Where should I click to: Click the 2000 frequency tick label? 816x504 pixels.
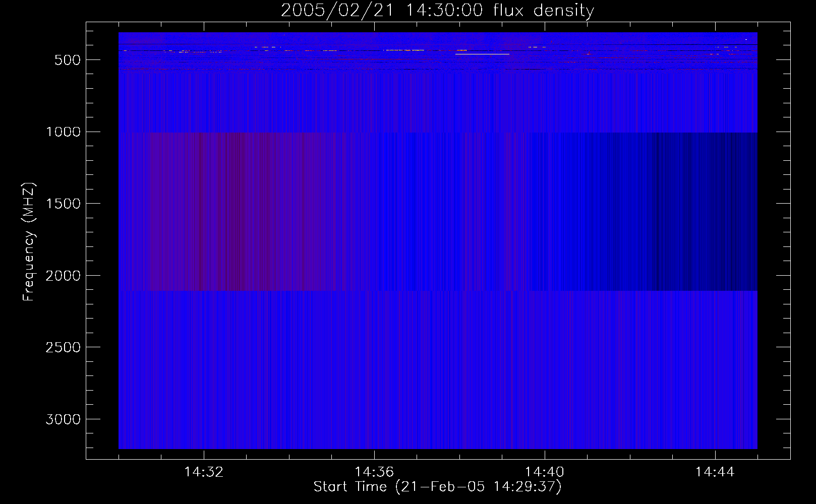pyautogui.click(x=63, y=276)
